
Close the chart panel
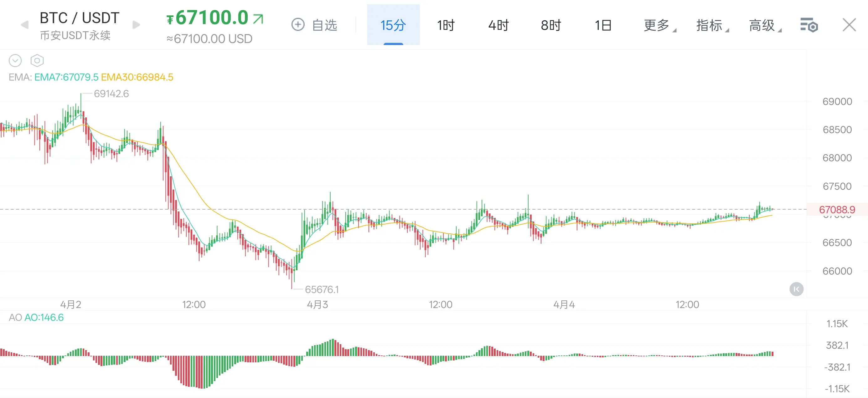coord(849,25)
